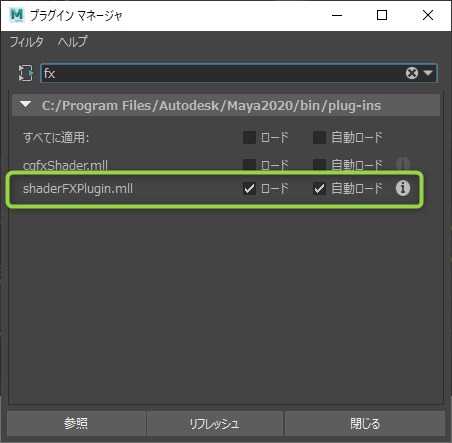Open the ヘルプ menu
Viewport: 452px width, 443px height.
pyautogui.click(x=73, y=42)
